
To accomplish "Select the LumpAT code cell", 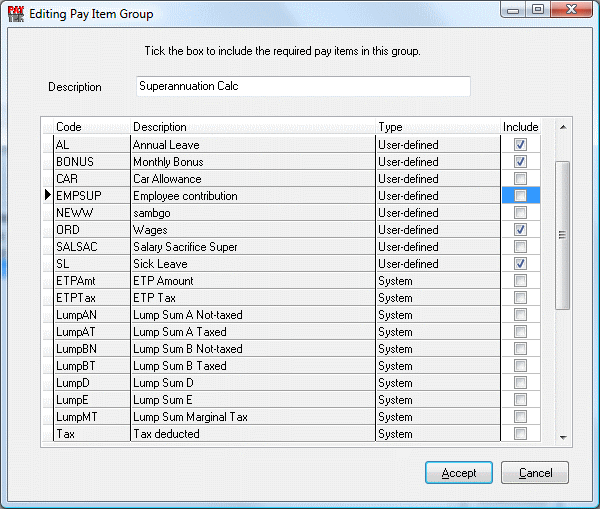I will click(92, 331).
